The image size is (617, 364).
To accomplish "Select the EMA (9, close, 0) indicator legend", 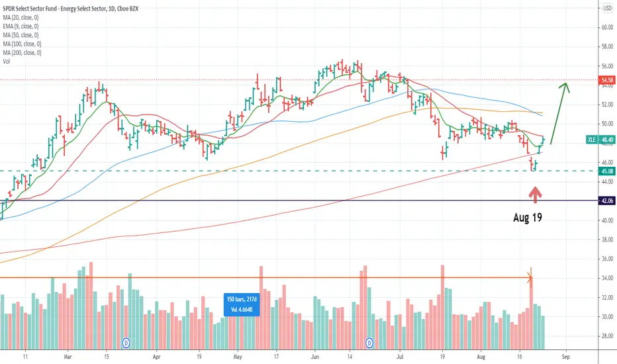I will 21,26.
